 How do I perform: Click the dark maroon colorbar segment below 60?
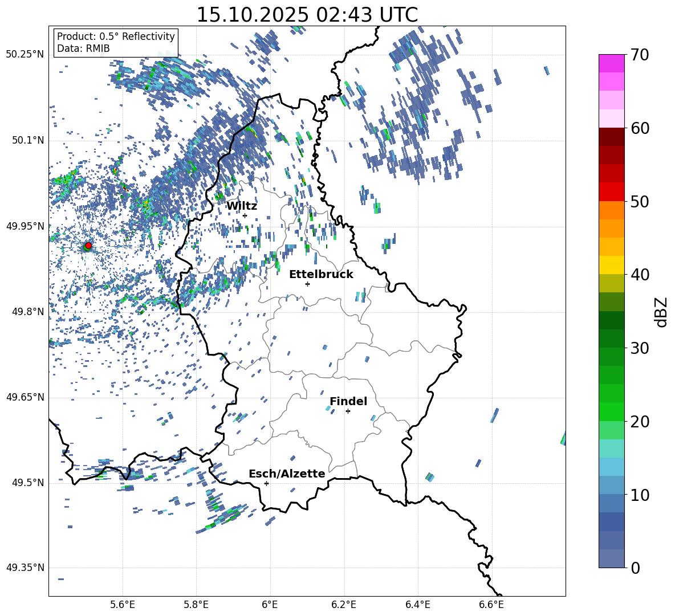coord(612,137)
